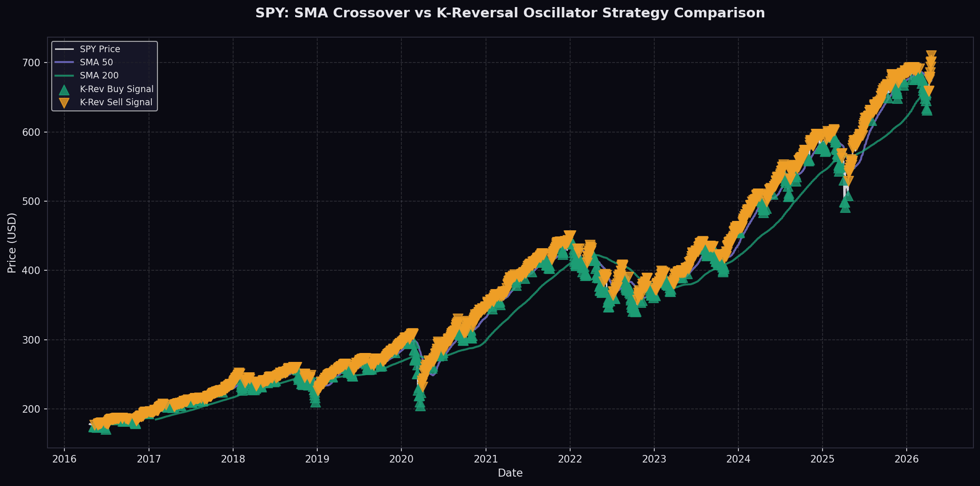Click the "Date" x-axis label
Viewport: 980px width, 486px height.
pyautogui.click(x=510, y=473)
